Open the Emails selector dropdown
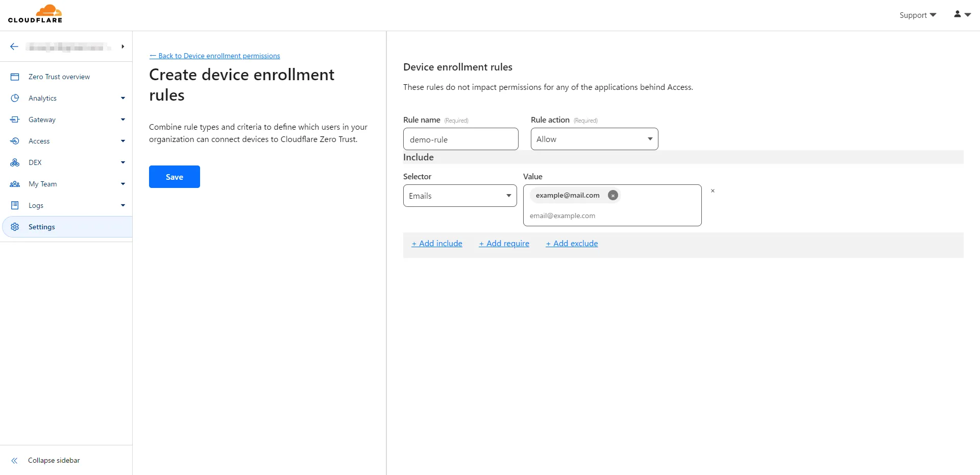The image size is (980, 475). pyautogui.click(x=460, y=196)
